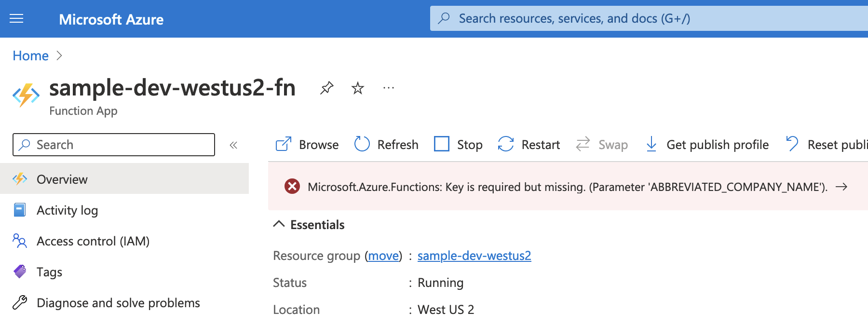868x326 pixels.
Task: Open the Azure portal hamburger menu
Action: pyautogui.click(x=16, y=19)
